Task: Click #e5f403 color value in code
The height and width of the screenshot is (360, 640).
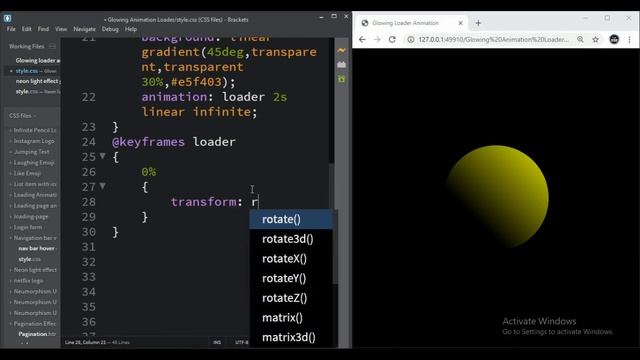Action: pyautogui.click(x=197, y=82)
